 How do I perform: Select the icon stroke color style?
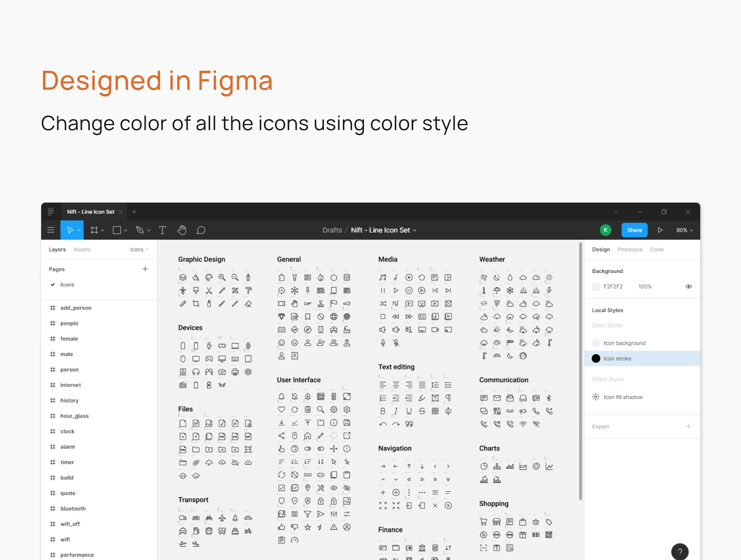[x=642, y=359]
